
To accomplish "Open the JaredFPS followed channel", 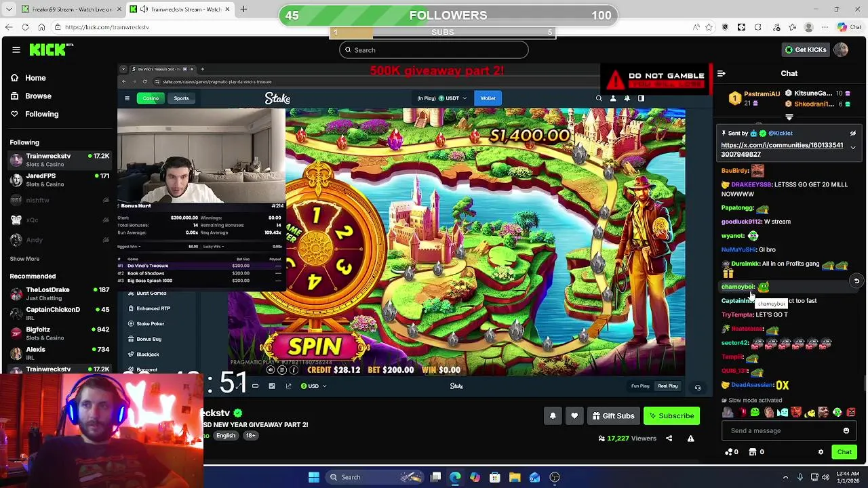I will [x=60, y=180].
